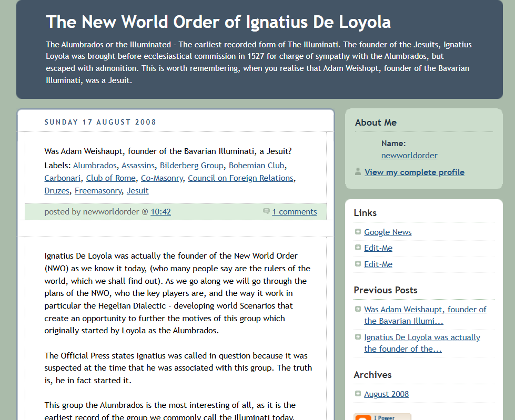This screenshot has height=420, width=515.
Task: Open the Council on Foreign Relations label
Action: [240, 178]
